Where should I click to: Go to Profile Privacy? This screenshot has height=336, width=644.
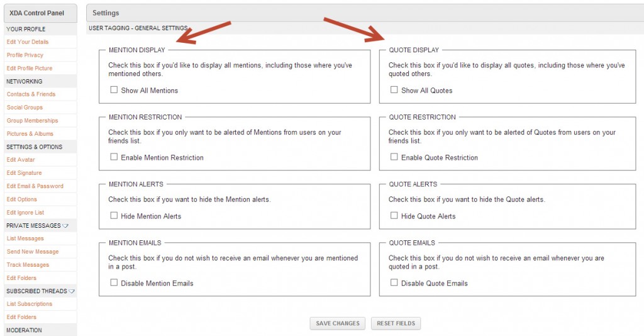(25, 55)
